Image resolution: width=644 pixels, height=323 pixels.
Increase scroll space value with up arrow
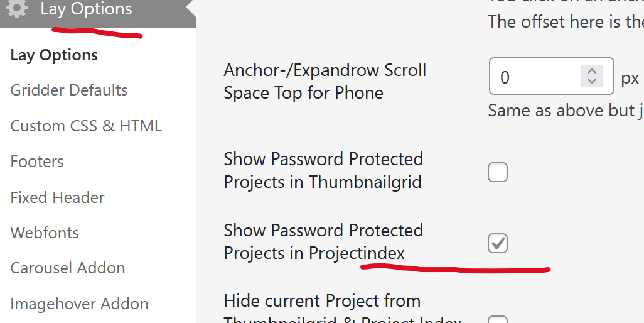click(591, 72)
